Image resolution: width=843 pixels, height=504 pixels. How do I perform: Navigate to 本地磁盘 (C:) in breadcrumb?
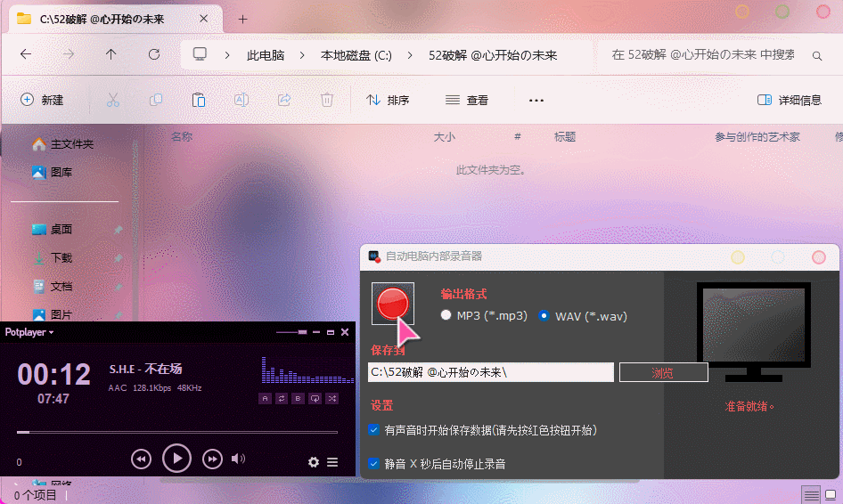356,55
